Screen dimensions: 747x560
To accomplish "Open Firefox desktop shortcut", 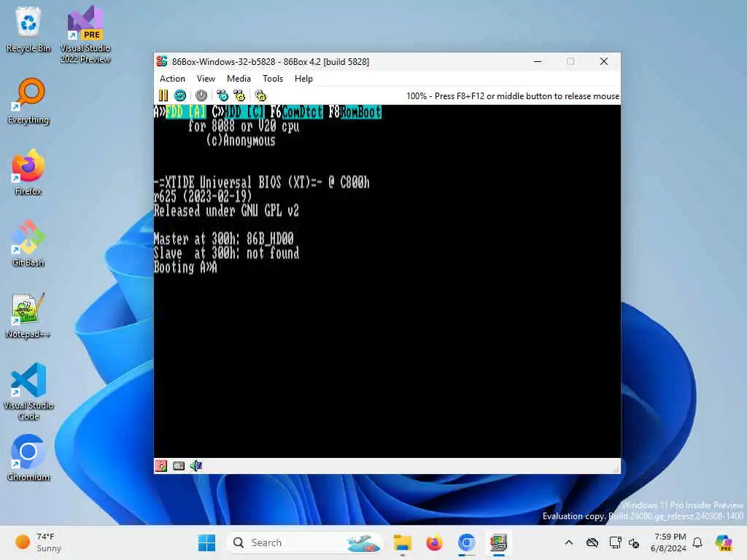I will [x=28, y=172].
